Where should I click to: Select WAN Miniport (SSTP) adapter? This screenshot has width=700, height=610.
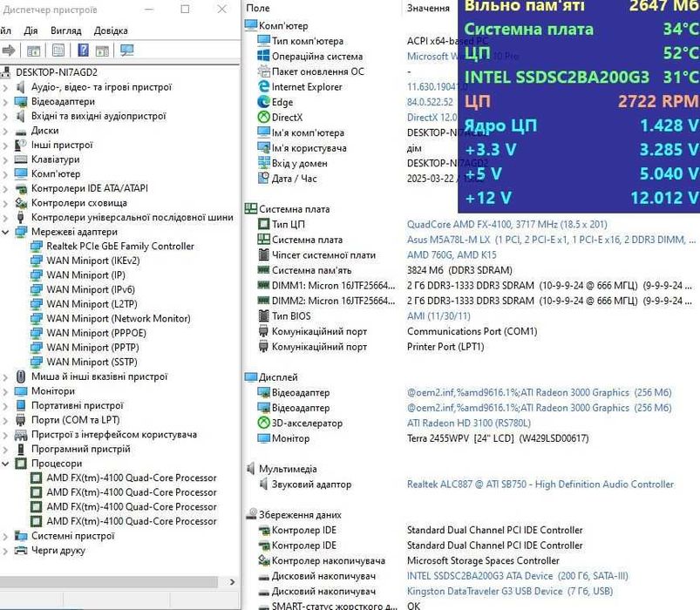pyautogui.click(x=92, y=362)
